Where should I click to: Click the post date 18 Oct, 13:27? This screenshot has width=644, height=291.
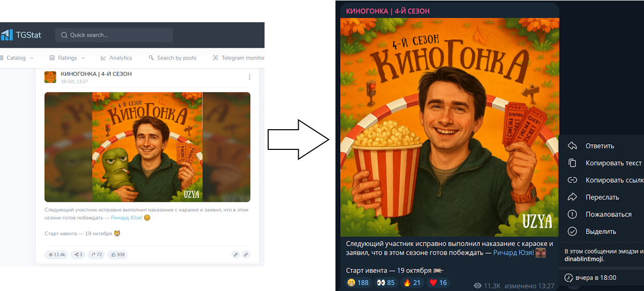74,82
